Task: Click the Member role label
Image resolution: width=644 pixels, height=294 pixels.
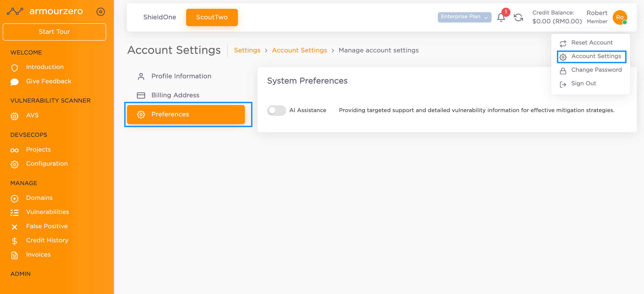Action: 597,22
